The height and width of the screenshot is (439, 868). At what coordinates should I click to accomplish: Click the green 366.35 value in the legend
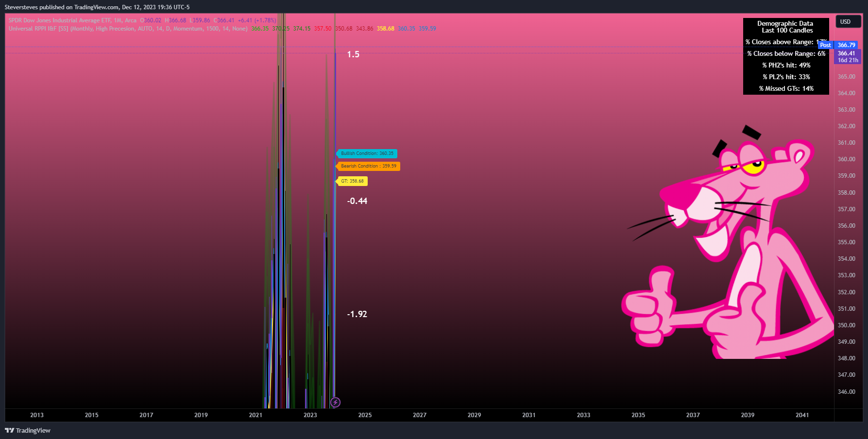pyautogui.click(x=260, y=29)
